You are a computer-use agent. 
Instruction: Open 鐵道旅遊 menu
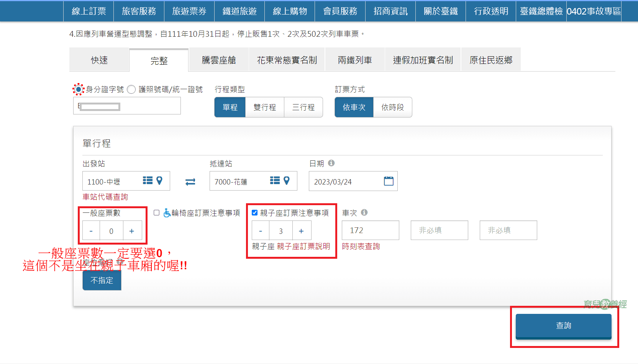coord(239,11)
